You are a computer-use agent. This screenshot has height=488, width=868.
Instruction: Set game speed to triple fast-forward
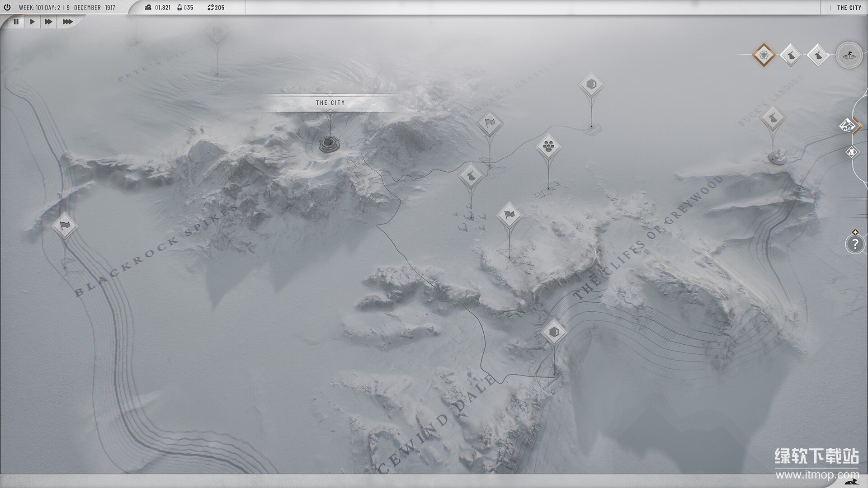pos(67,21)
